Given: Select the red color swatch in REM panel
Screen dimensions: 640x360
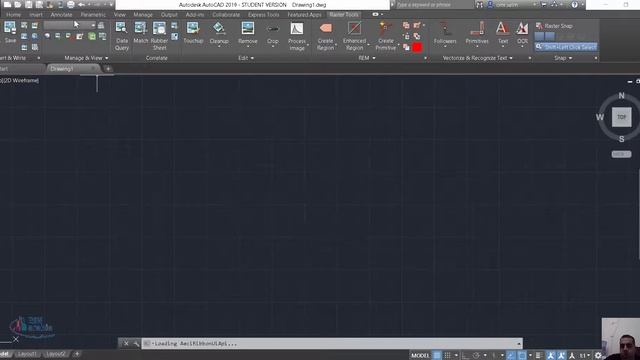Looking at the screenshot, I should pyautogui.click(x=417, y=47).
